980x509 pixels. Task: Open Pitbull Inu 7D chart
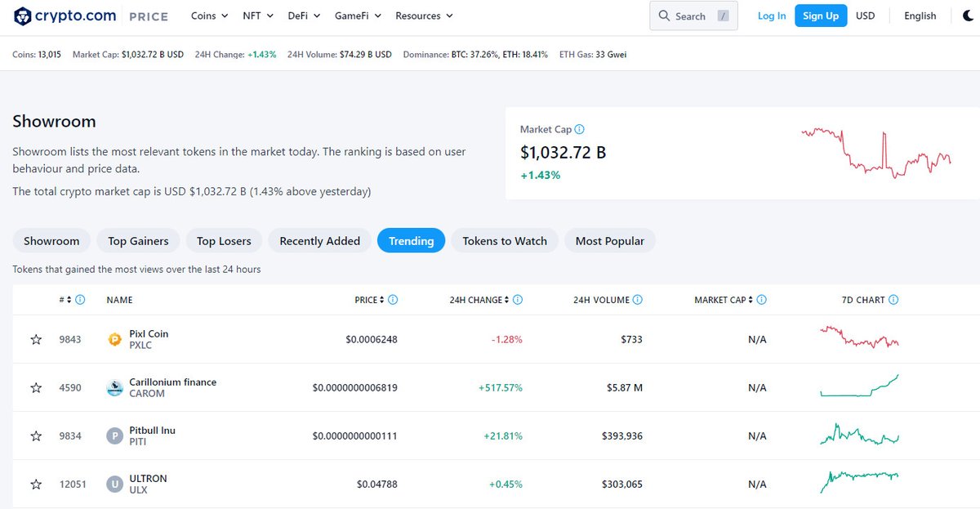(x=859, y=434)
